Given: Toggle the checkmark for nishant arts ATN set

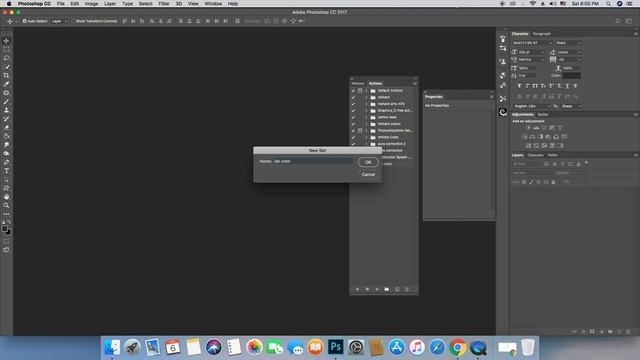Looking at the screenshot, I should 353,104.
